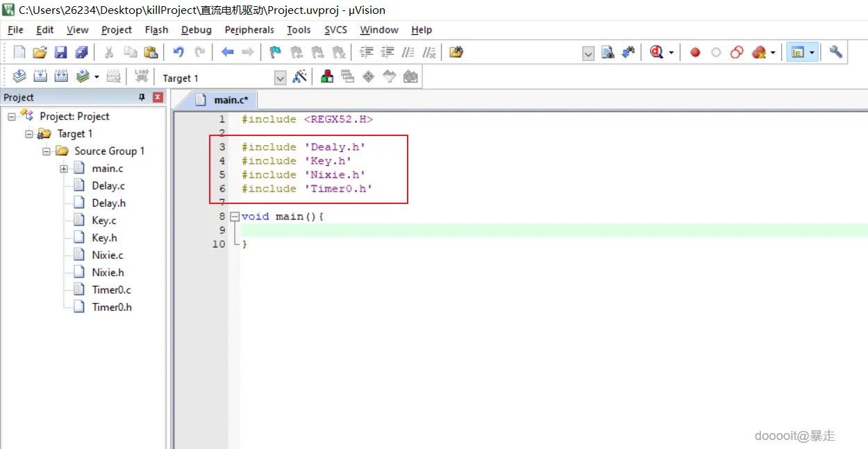868x449 pixels.
Task: Close the Project panel
Action: tap(158, 97)
